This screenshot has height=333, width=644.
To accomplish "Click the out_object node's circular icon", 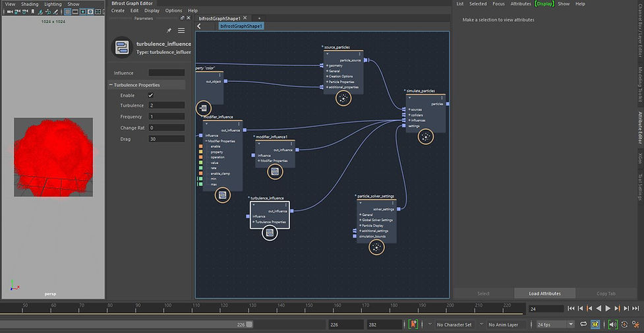I will 203,109.
